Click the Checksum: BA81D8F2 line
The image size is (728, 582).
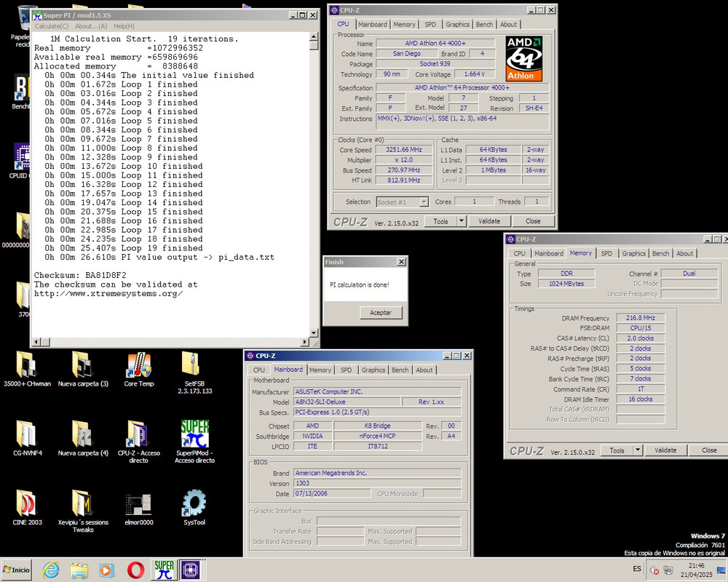pos(80,275)
